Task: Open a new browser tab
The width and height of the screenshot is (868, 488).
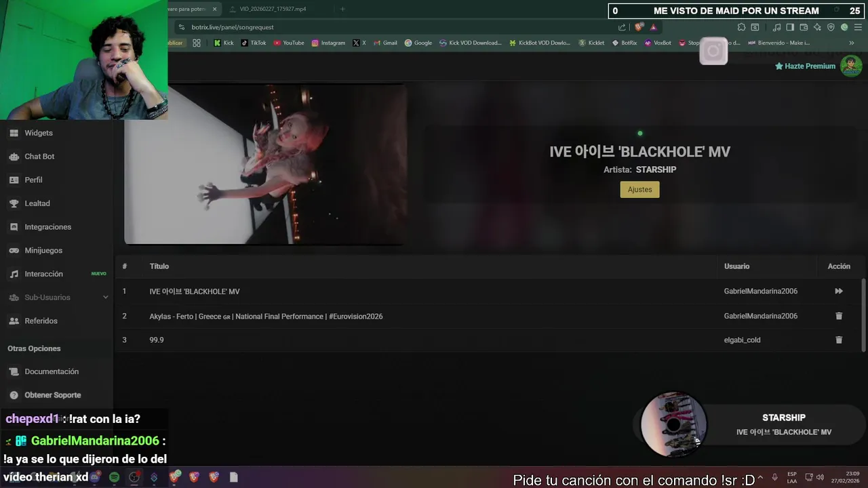Action: tap(342, 9)
